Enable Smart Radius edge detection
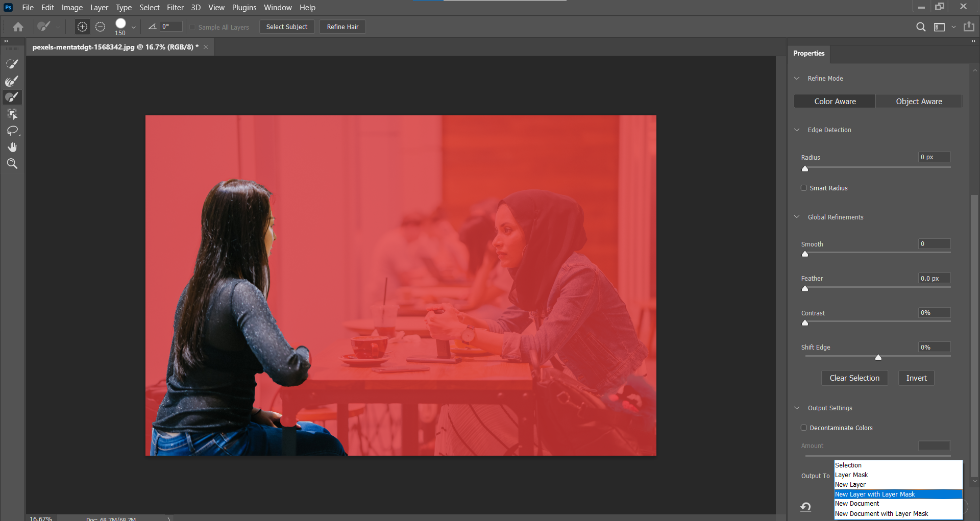This screenshot has width=980, height=521. tap(804, 188)
